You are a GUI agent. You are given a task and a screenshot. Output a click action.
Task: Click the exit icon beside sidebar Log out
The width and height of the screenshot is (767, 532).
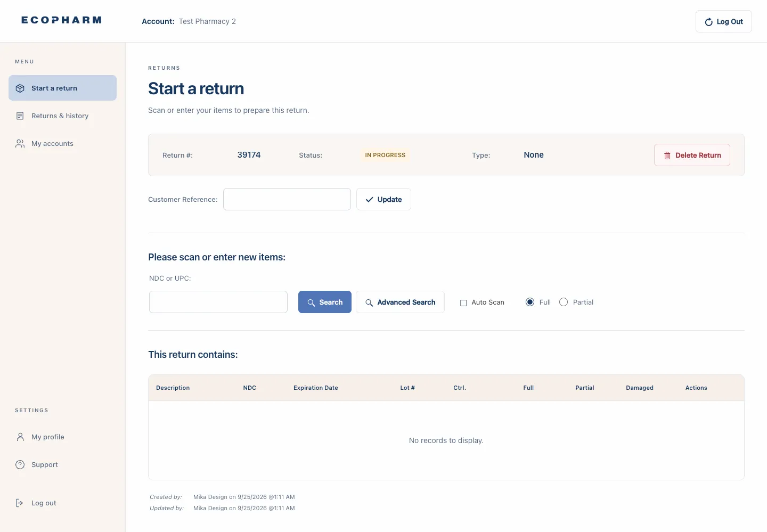point(20,503)
